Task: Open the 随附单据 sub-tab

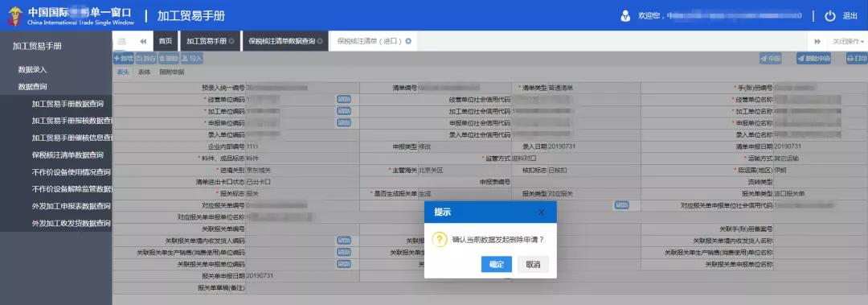Action: point(172,72)
